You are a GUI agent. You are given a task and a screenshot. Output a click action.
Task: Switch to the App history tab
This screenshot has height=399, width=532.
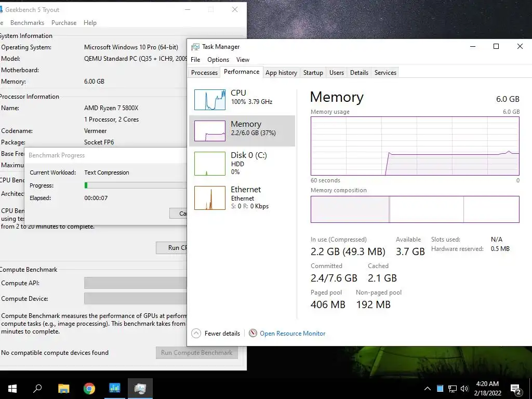tap(281, 73)
